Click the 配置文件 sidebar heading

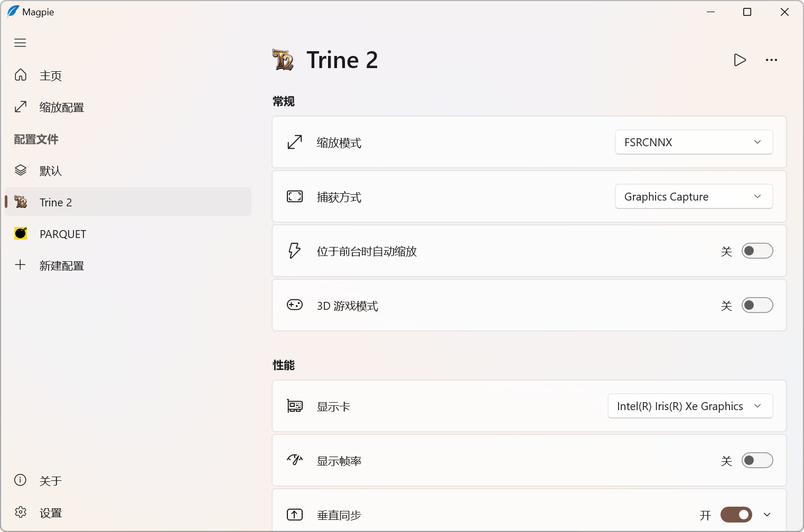coord(36,139)
